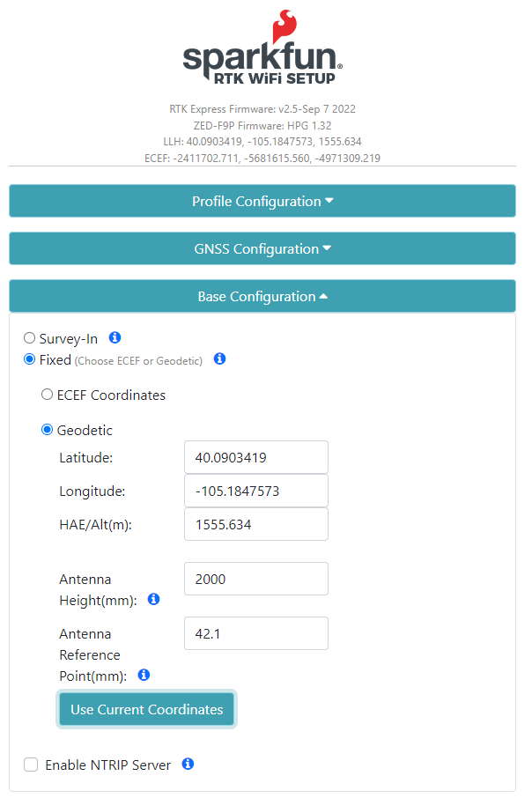The height and width of the screenshot is (798, 532).
Task: Focus the Antenna Height field
Action: [255, 579]
